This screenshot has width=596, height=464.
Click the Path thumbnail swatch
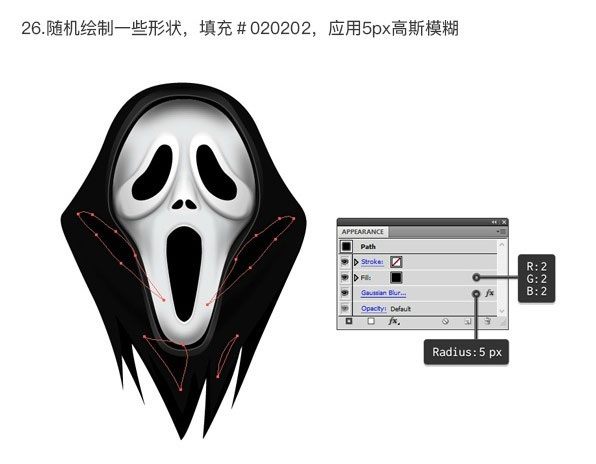pos(346,247)
